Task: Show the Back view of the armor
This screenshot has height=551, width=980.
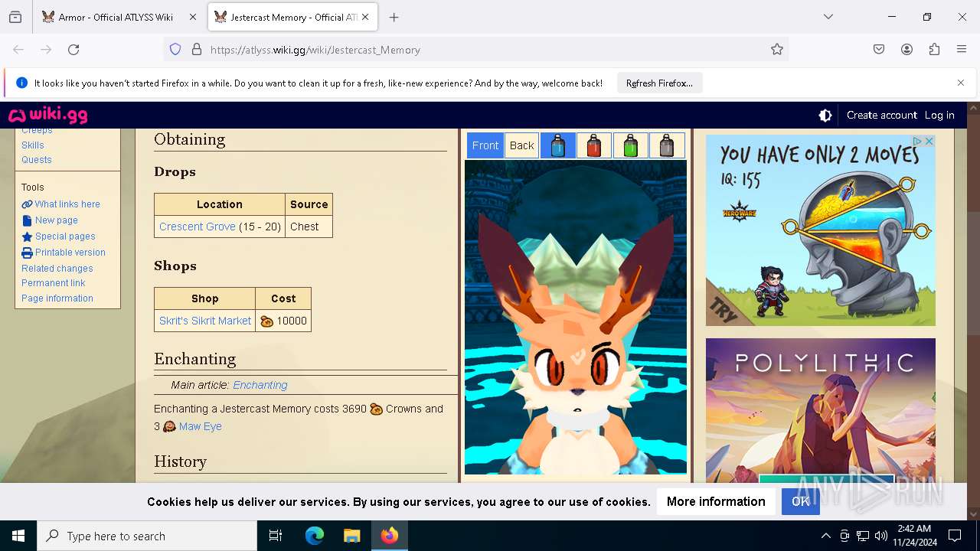Action: click(522, 145)
